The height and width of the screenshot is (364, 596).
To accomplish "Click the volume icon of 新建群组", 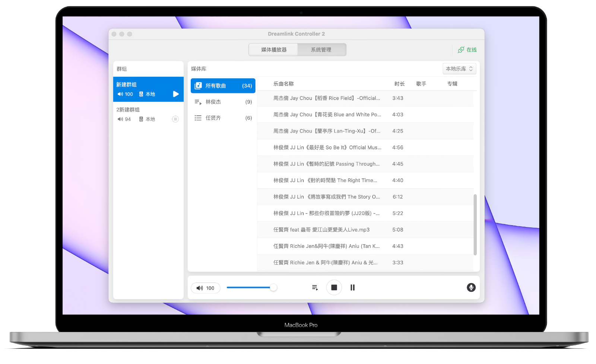I will (x=120, y=94).
